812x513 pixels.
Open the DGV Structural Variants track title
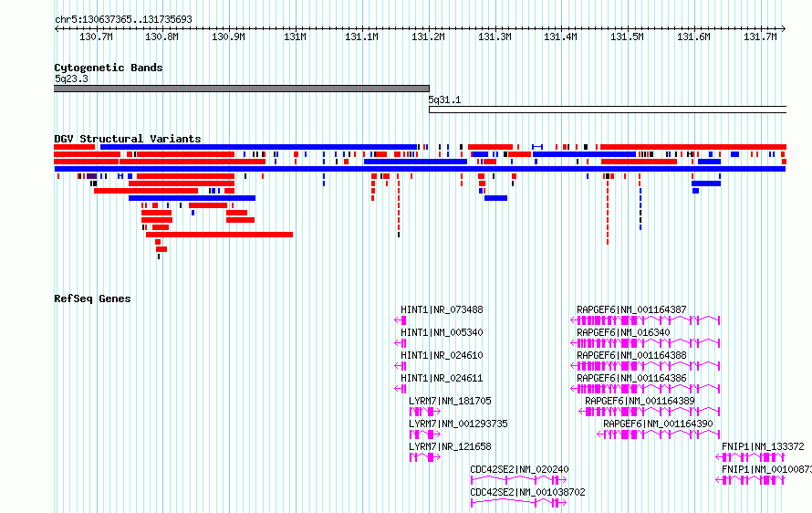(128, 139)
